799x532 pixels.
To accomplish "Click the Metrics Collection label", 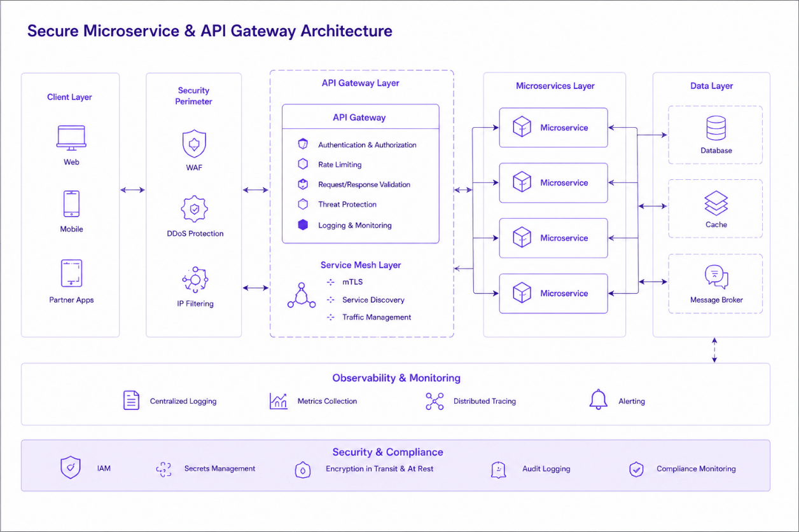I will 327,401.
